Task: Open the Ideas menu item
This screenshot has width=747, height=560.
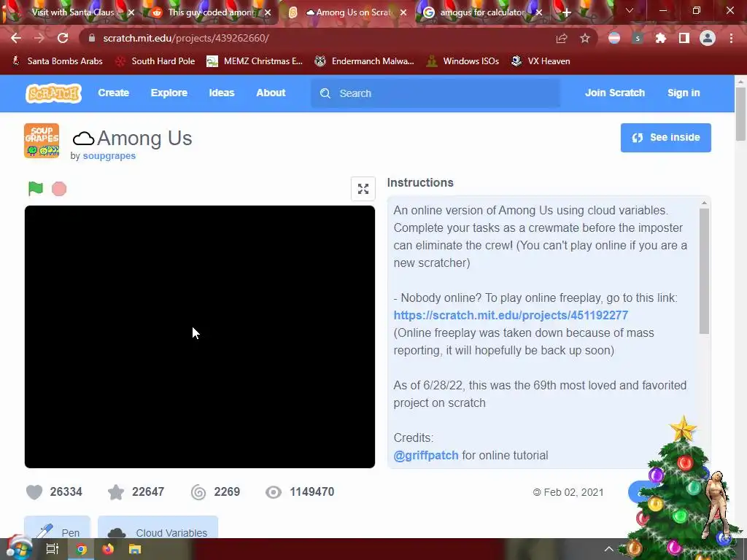Action: [222, 93]
